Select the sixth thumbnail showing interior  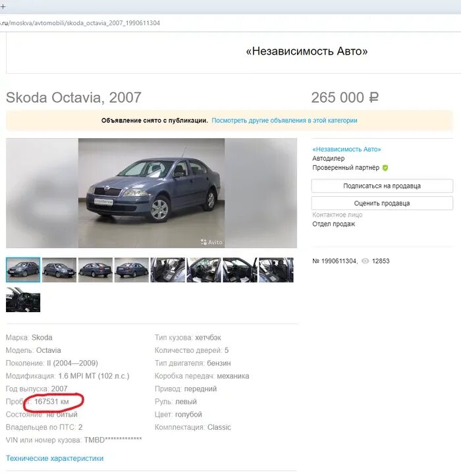pyautogui.click(x=203, y=270)
